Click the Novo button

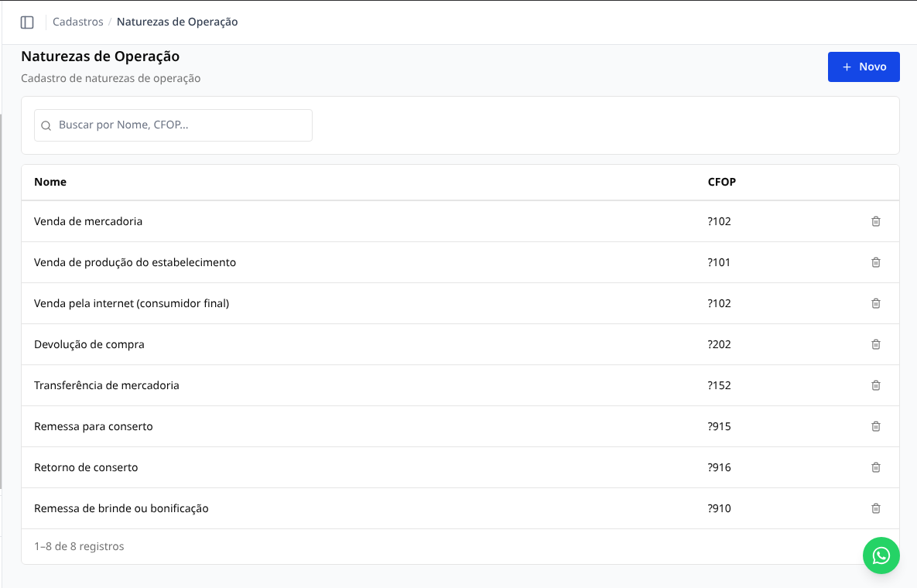pos(863,67)
